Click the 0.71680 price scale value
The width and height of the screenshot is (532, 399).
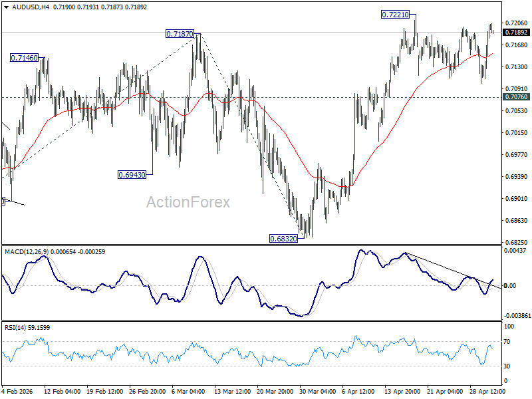click(517, 45)
